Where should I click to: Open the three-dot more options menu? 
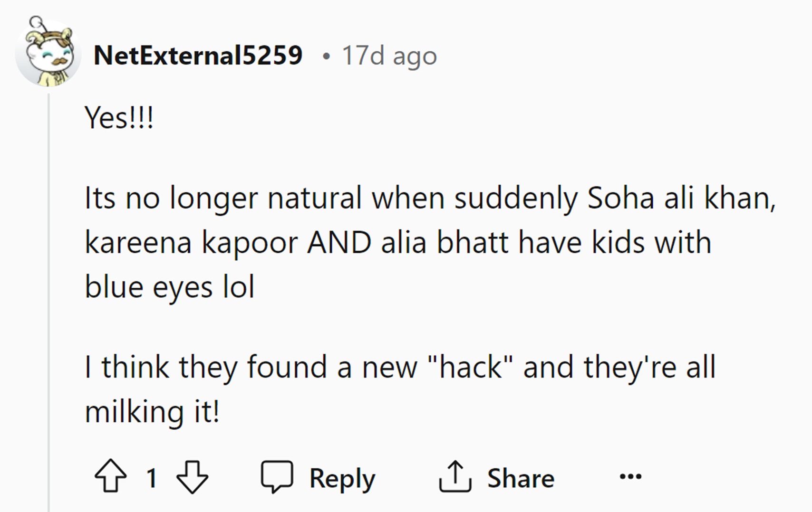[630, 476]
